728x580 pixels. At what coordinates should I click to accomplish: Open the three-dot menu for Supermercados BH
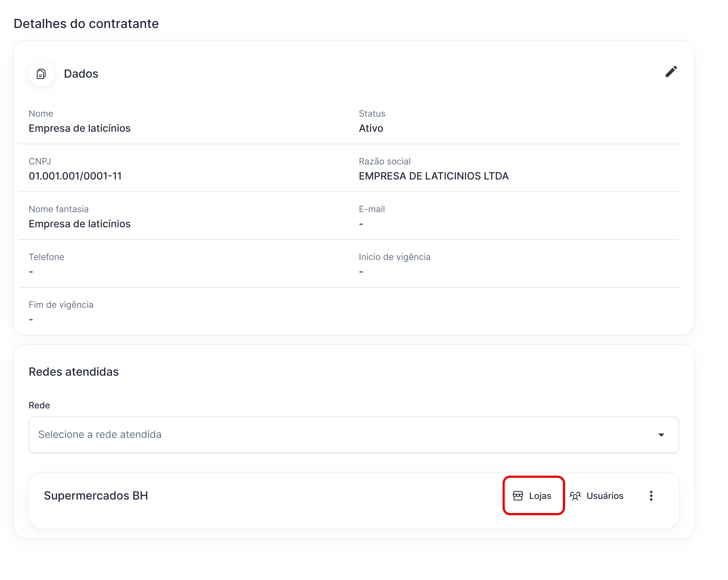coord(651,496)
